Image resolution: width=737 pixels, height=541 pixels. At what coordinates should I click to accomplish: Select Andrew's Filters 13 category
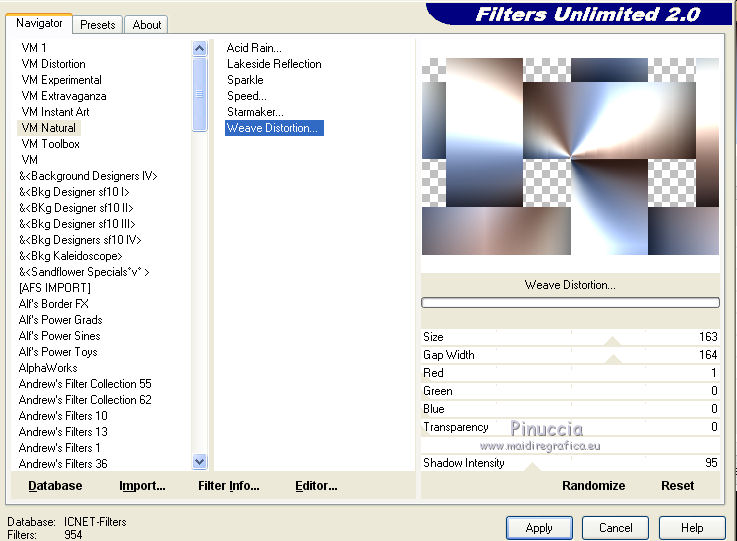click(63, 431)
